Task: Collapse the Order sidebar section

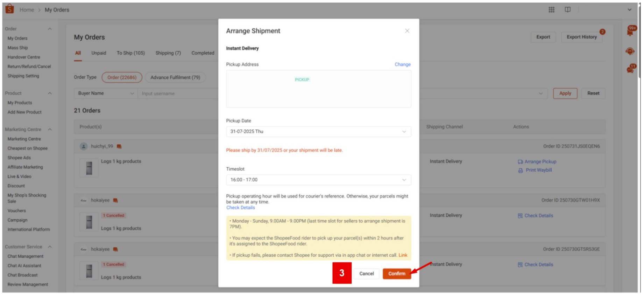Action: point(50,29)
